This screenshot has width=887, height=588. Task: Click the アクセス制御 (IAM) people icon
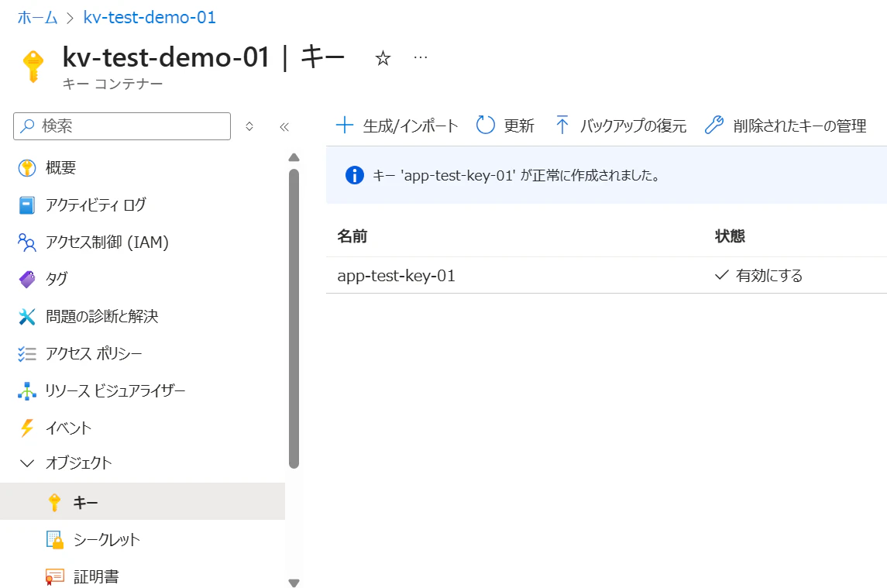[26, 242]
